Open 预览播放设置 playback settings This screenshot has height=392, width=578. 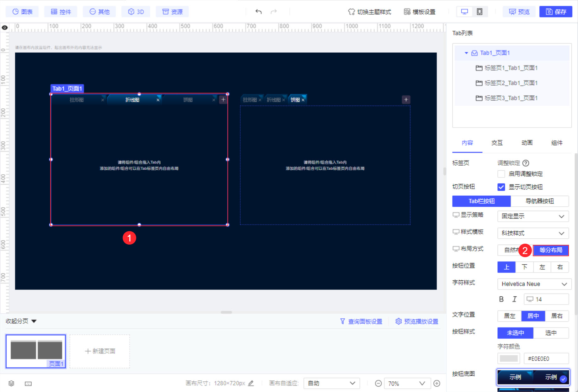[x=417, y=321]
